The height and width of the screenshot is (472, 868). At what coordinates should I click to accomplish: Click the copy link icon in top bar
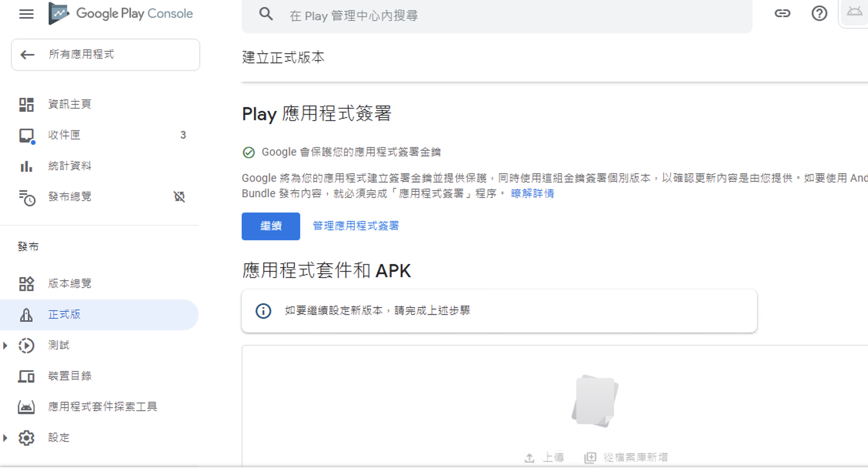782,13
